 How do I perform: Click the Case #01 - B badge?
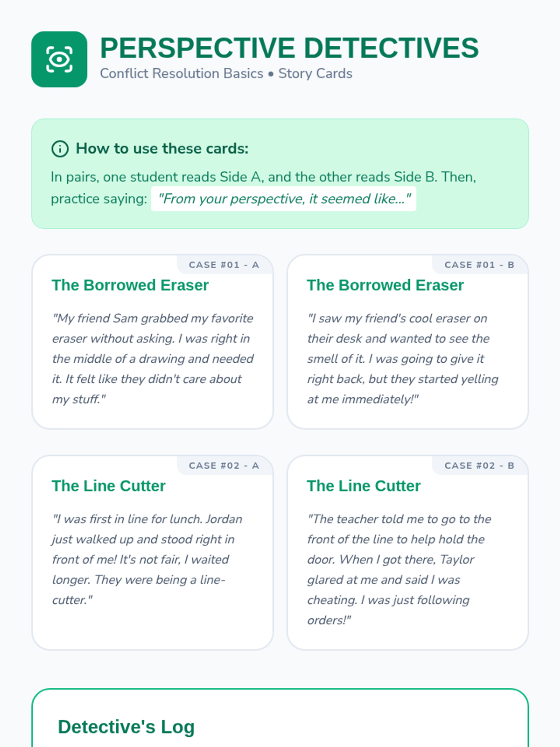(479, 265)
